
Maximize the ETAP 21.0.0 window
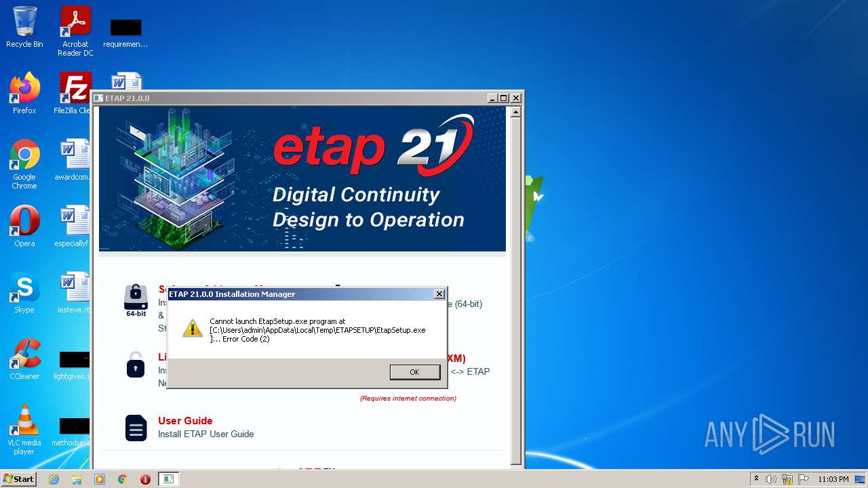click(x=504, y=98)
